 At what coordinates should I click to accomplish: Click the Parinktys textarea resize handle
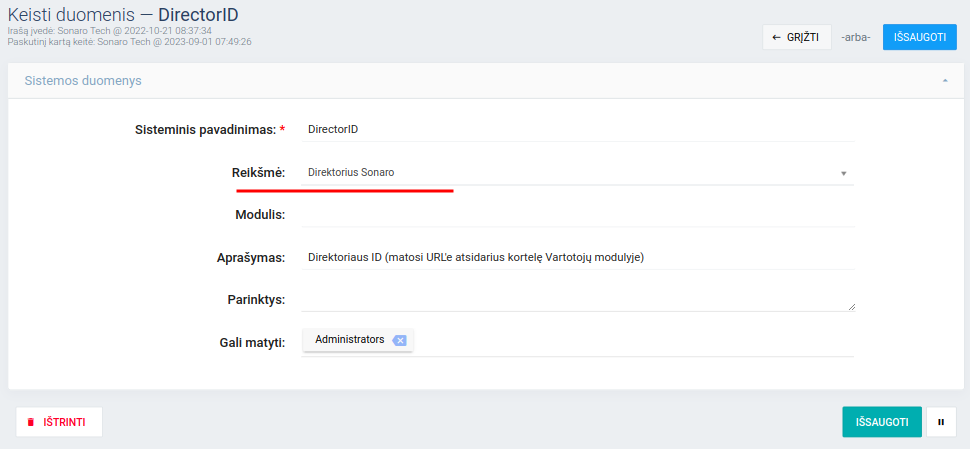[x=852, y=307]
